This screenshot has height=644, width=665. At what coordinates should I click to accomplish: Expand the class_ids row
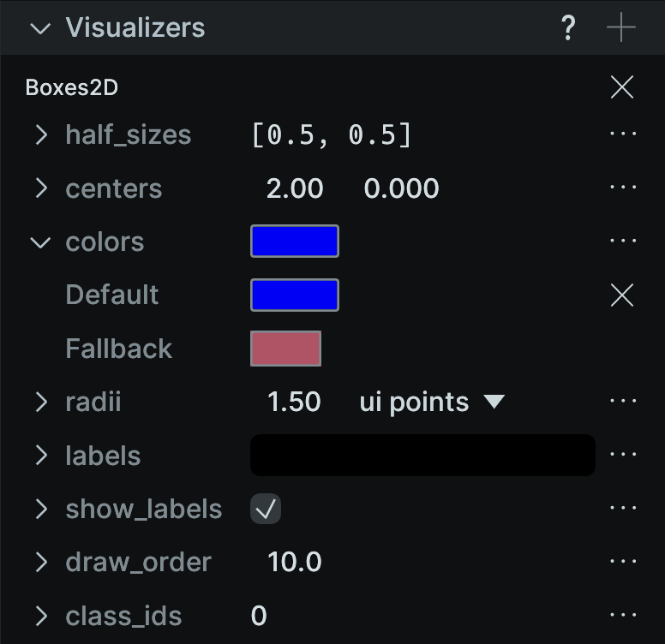tap(41, 616)
